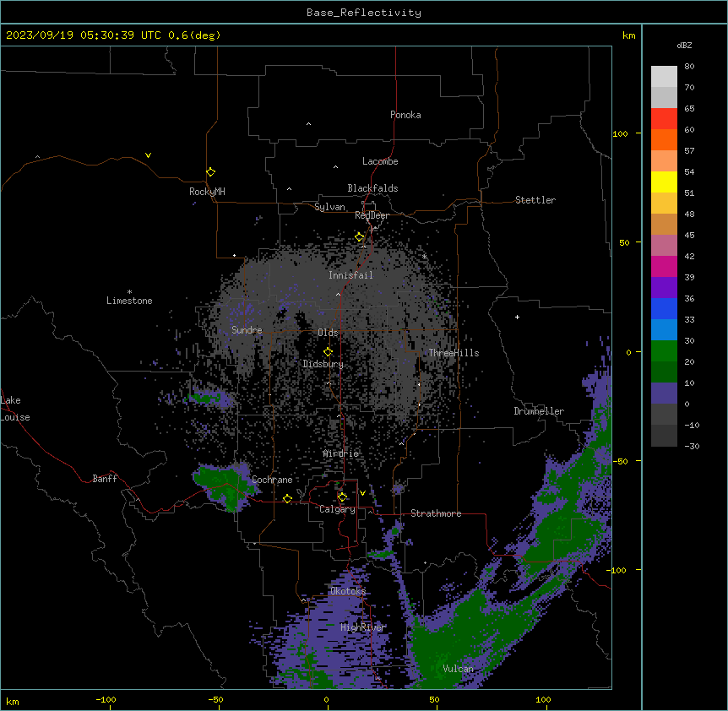Click the Limestone label
This screenshot has width=728, height=711.
(129, 301)
